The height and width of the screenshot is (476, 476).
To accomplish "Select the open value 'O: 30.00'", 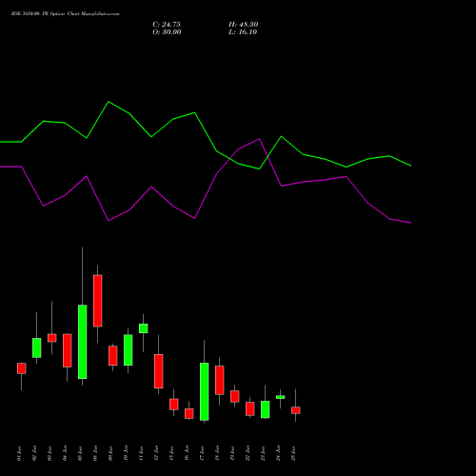I will click(167, 32).
